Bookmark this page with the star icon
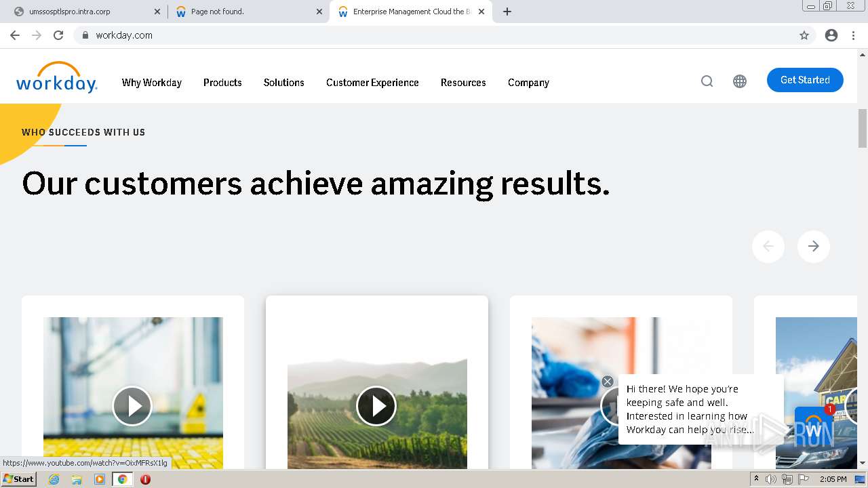Image resolution: width=868 pixels, height=488 pixels. (804, 35)
